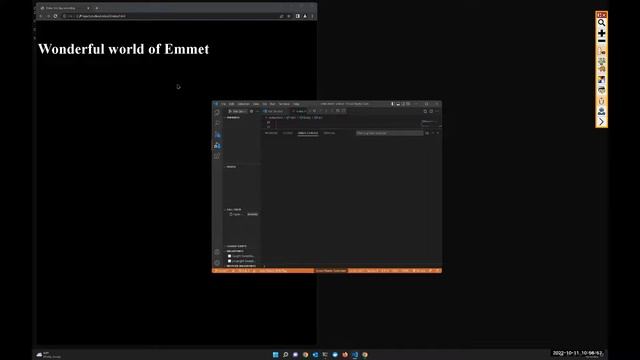Screen dimensions: 640x360
Task: Close the VS Code bottom panel
Action: pyautogui.click(x=438, y=133)
